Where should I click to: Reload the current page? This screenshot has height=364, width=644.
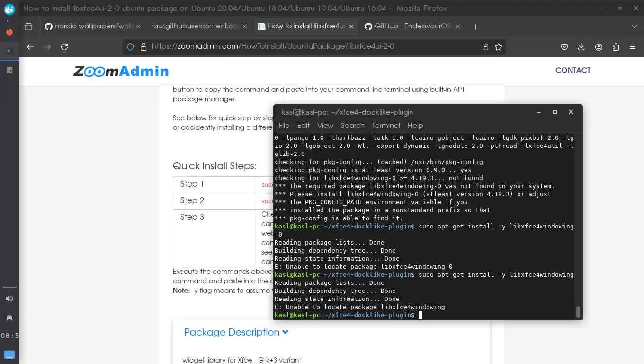coord(64,47)
